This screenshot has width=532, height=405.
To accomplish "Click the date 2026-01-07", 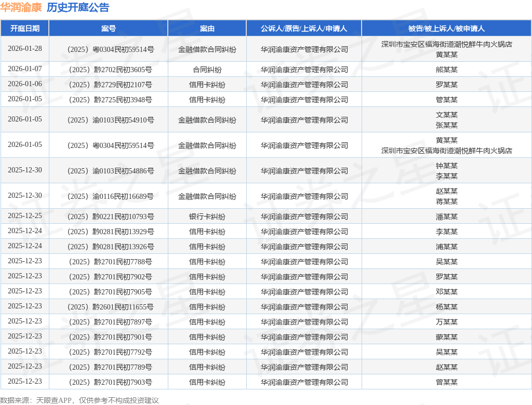I will (25, 69).
